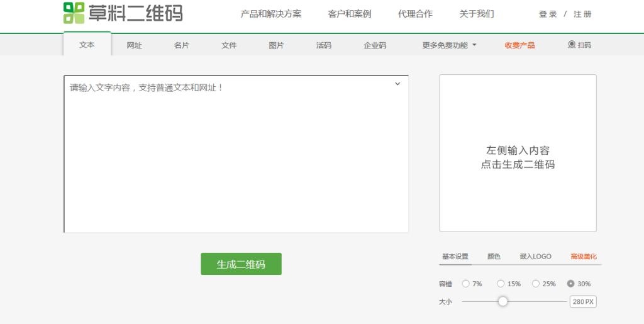The width and height of the screenshot is (644, 324).
Task: Switch to the 文本 tab
Action: [87, 44]
